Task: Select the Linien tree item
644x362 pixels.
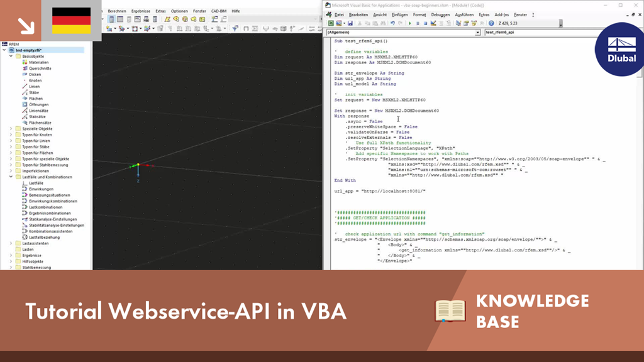Action: [x=34, y=87]
